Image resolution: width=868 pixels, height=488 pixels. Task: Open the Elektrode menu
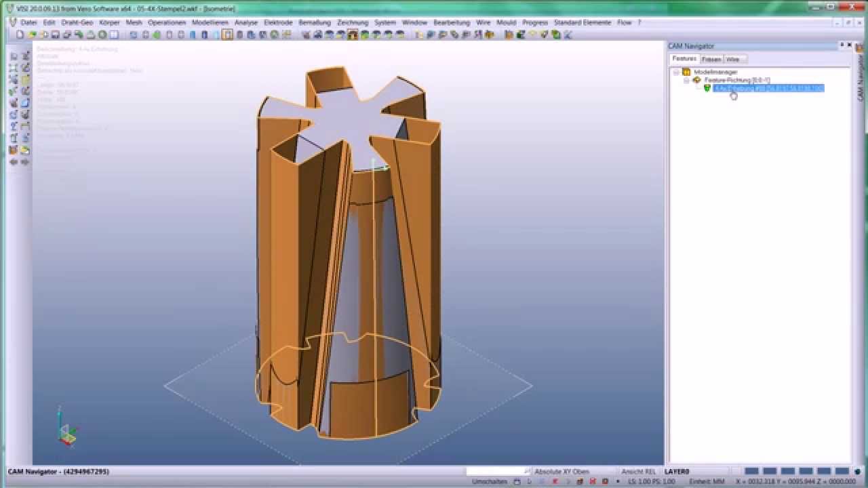coord(278,22)
